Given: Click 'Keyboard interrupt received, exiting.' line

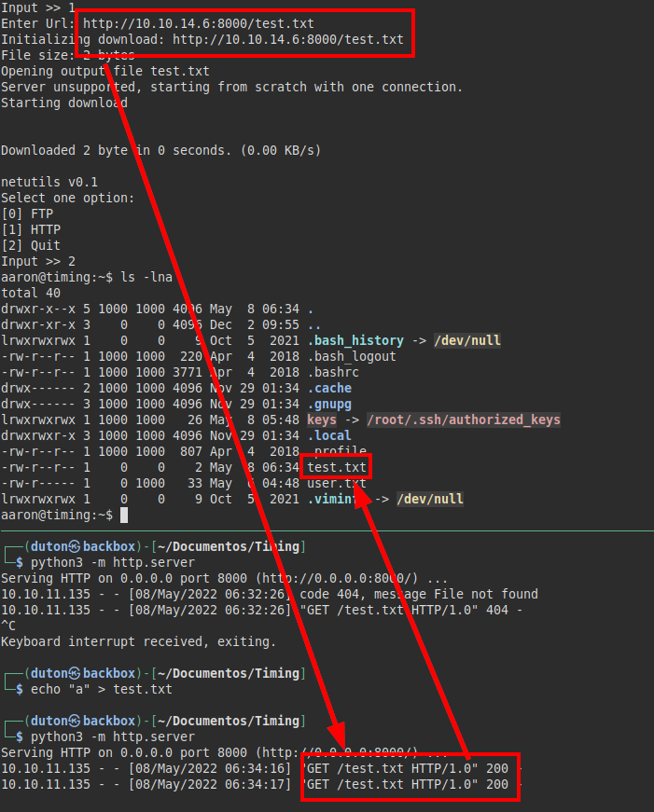Looking at the screenshot, I should tap(139, 642).
